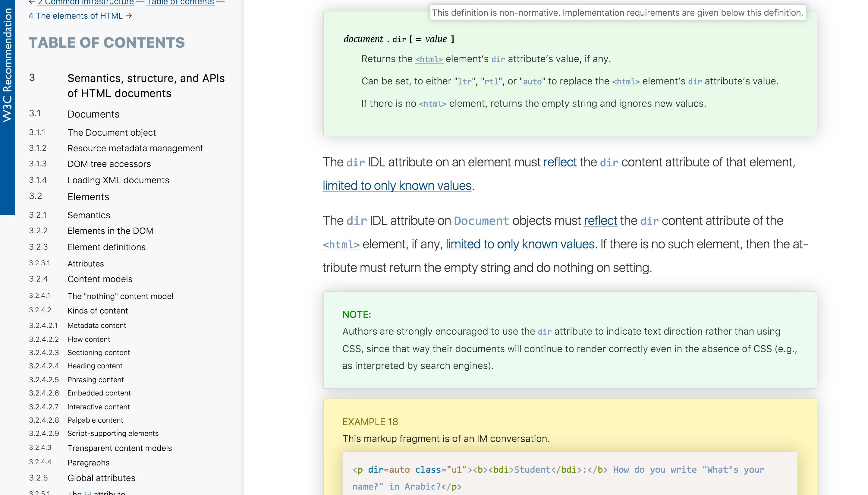Click dir code link in 'Returns the' line
Image resolution: width=868 pixels, height=495 pixels.
tap(498, 59)
